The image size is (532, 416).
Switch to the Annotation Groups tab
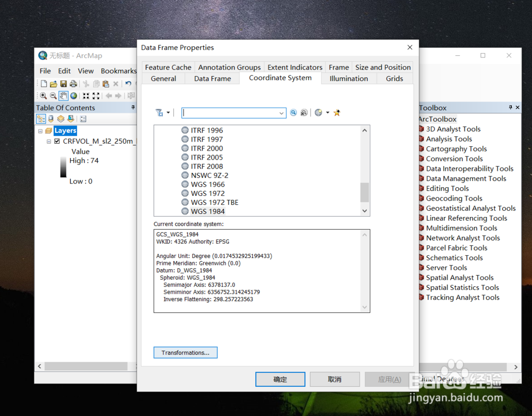pos(229,67)
